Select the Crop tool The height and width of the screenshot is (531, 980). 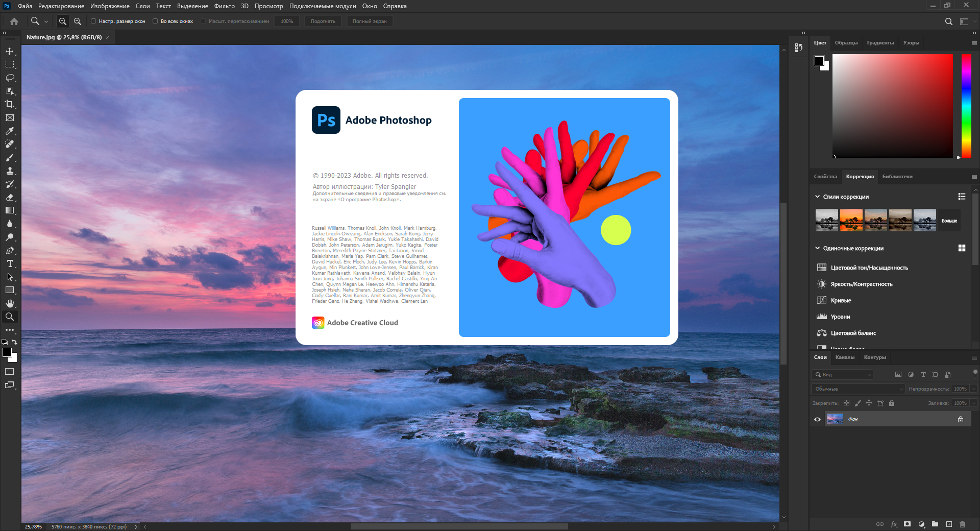pyautogui.click(x=10, y=104)
